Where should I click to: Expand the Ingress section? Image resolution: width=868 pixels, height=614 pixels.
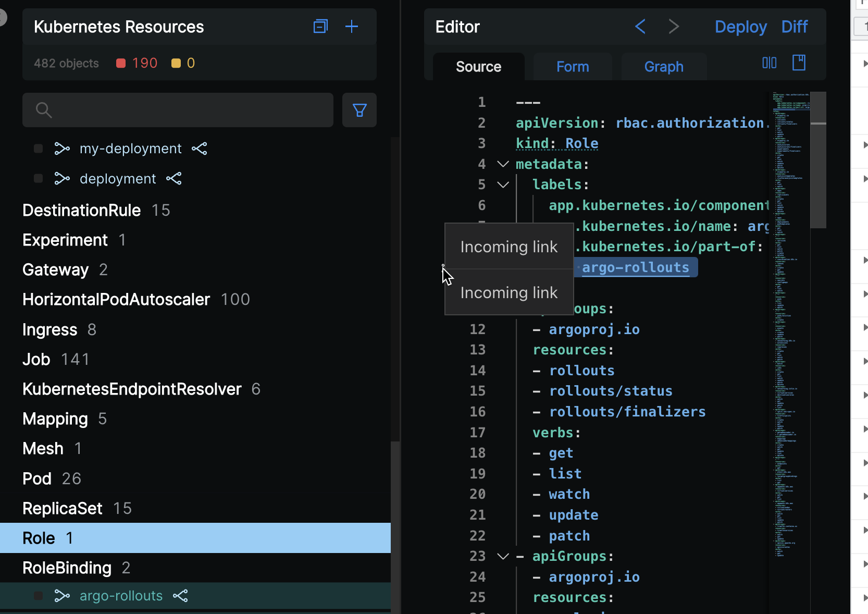(x=50, y=330)
